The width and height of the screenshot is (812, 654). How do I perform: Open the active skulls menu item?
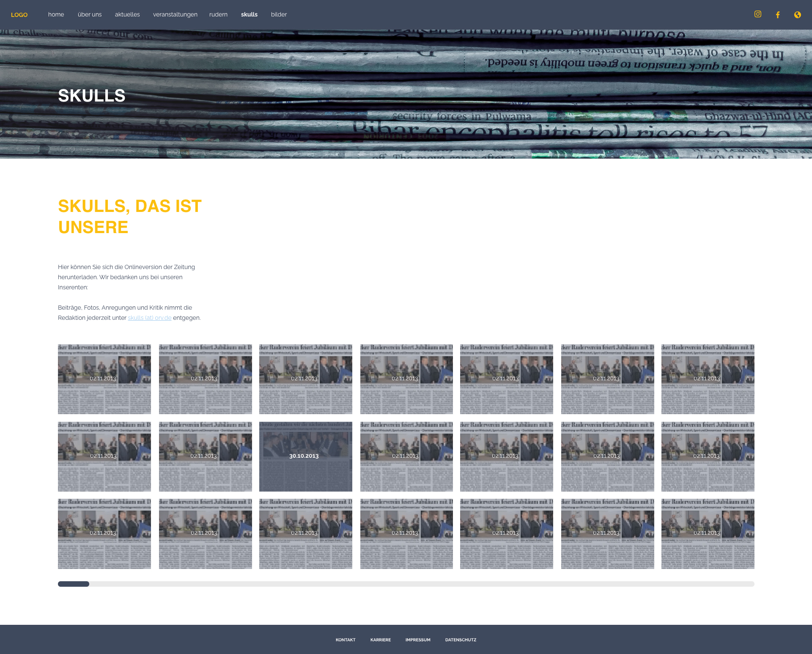coord(249,14)
